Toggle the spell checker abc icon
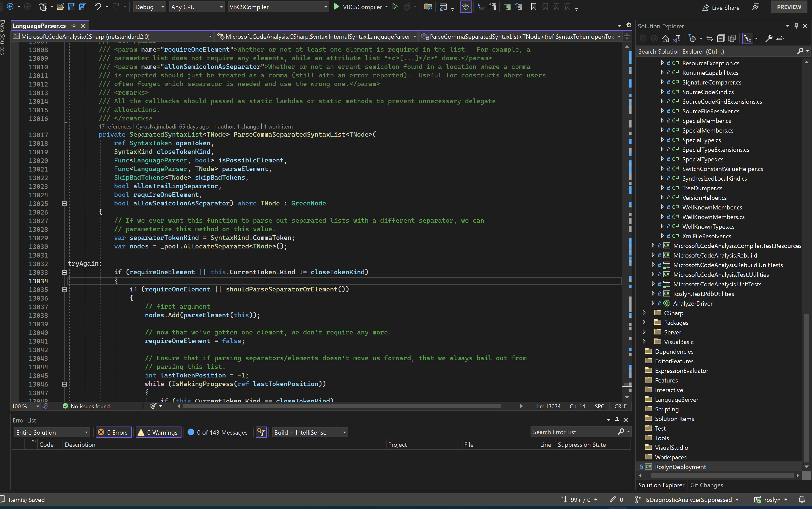The image size is (812, 509). (x=466, y=7)
